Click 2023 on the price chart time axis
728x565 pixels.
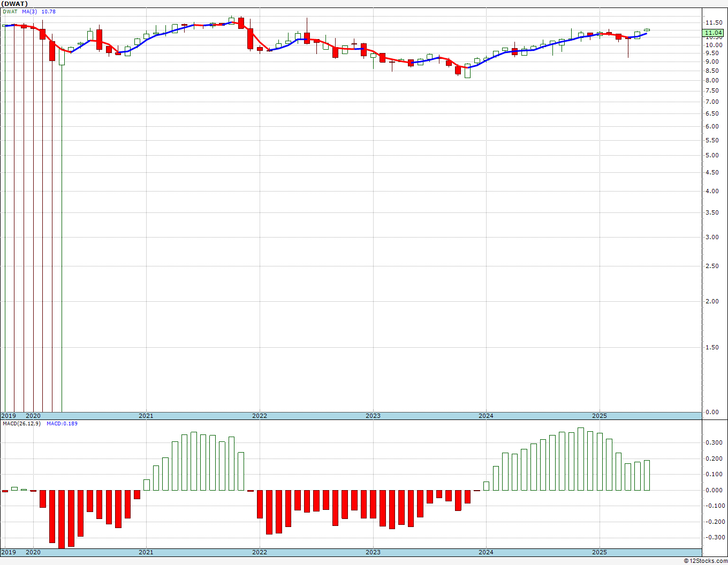point(373,416)
